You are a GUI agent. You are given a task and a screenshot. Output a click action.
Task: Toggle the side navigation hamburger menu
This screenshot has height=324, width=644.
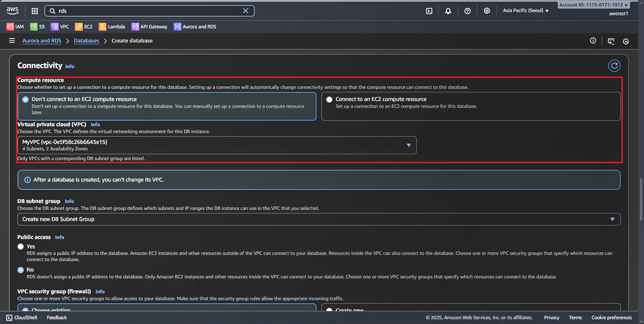click(x=12, y=41)
